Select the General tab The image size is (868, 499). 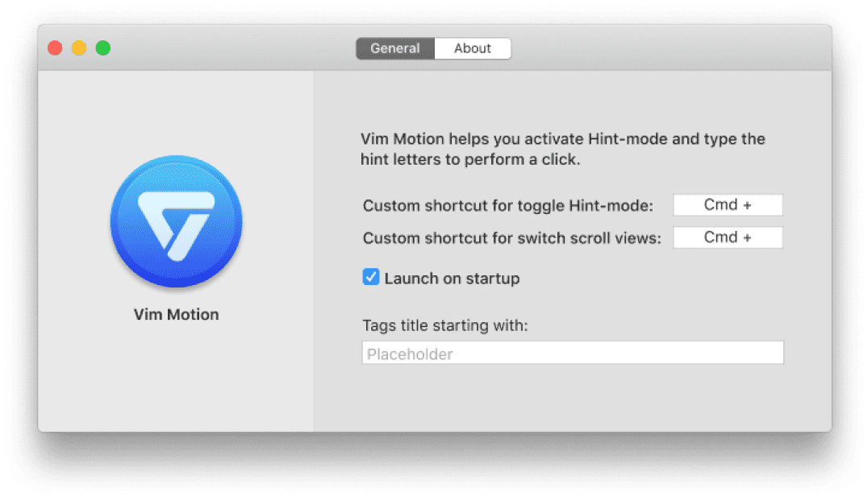(x=394, y=48)
